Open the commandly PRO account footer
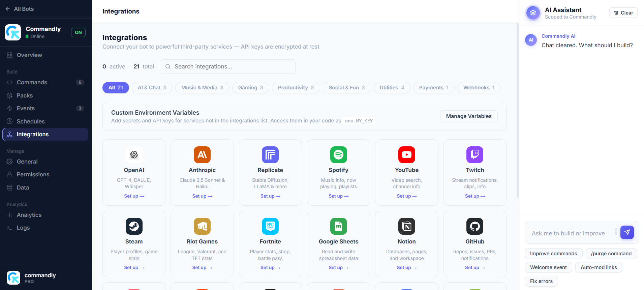The height and width of the screenshot is (290, 644). coord(46,278)
